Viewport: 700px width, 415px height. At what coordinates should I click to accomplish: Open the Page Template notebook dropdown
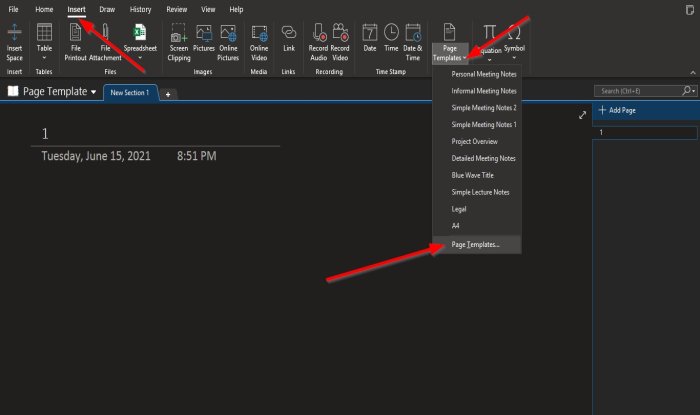click(x=93, y=92)
